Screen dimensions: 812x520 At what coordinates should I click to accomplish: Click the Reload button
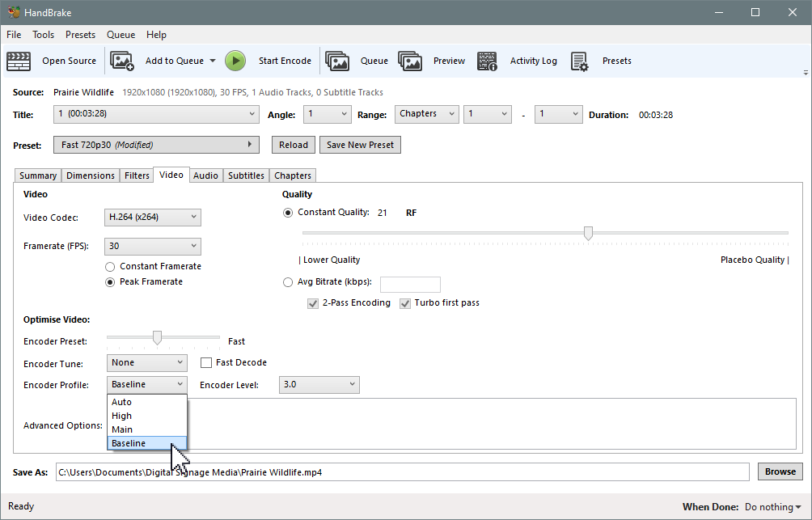click(x=294, y=145)
